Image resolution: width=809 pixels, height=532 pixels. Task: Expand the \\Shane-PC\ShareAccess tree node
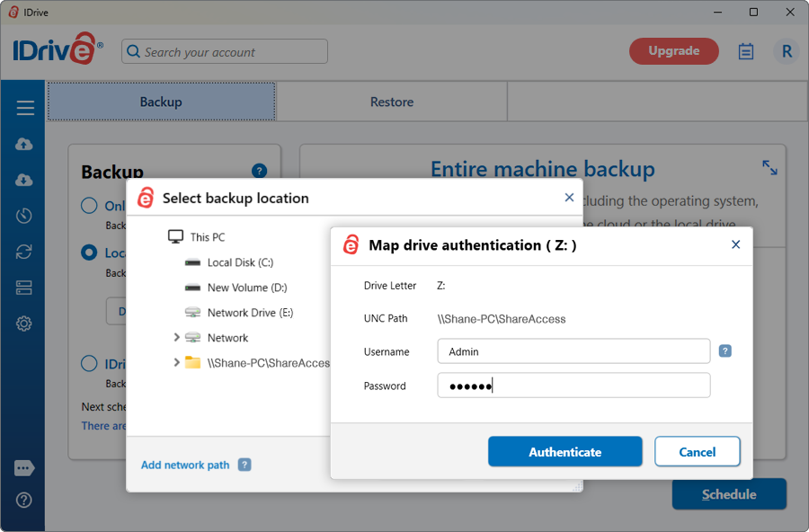176,363
